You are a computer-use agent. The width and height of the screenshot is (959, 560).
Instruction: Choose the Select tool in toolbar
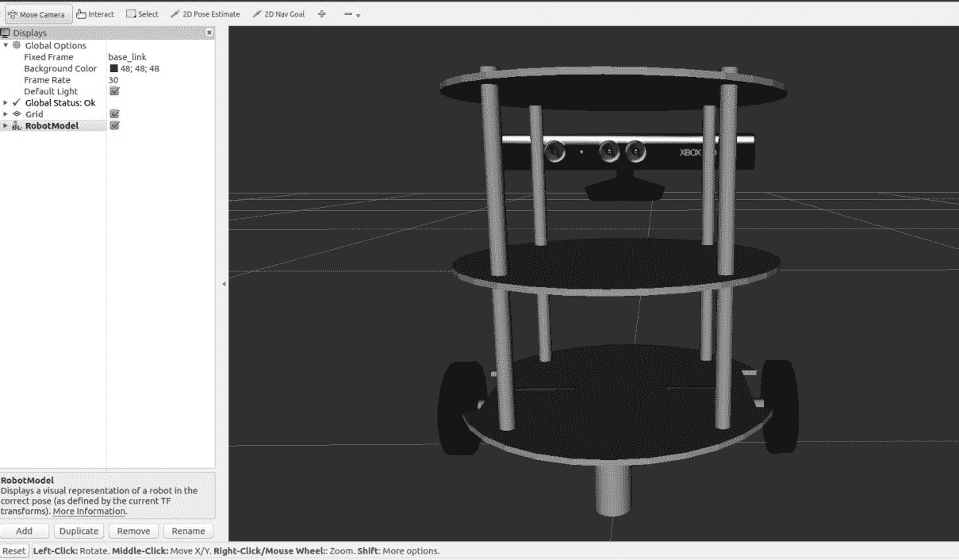pos(143,14)
